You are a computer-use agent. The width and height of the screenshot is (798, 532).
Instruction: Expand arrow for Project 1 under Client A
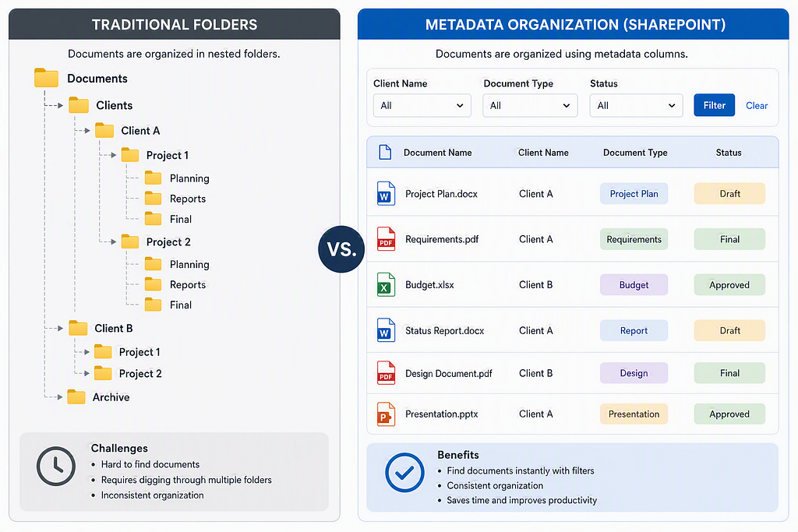[114, 155]
